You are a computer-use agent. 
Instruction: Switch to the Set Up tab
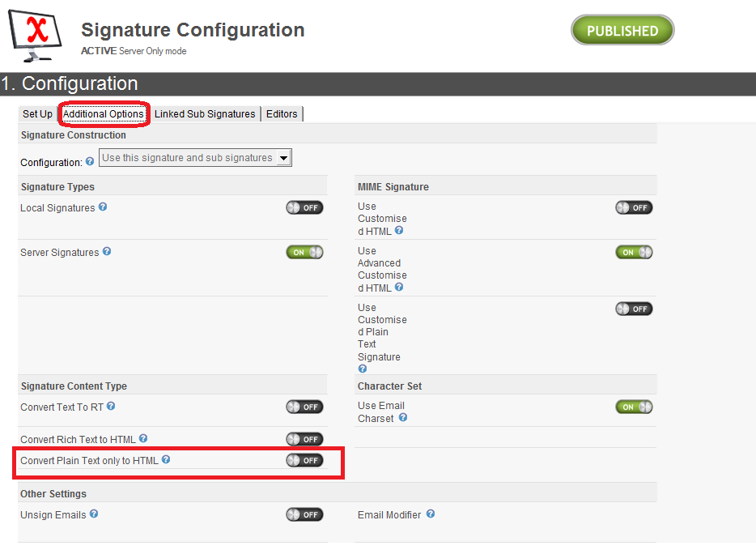tap(37, 114)
